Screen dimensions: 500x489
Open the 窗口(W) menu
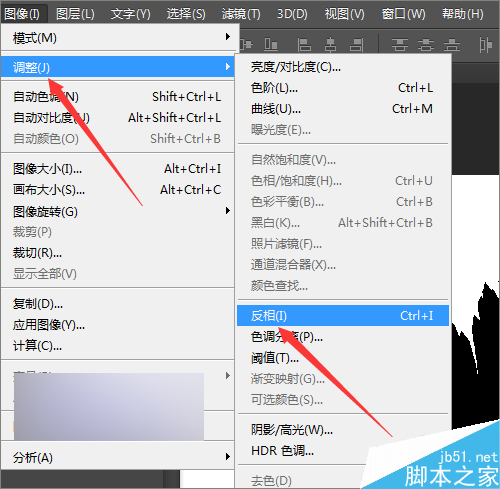[403, 14]
